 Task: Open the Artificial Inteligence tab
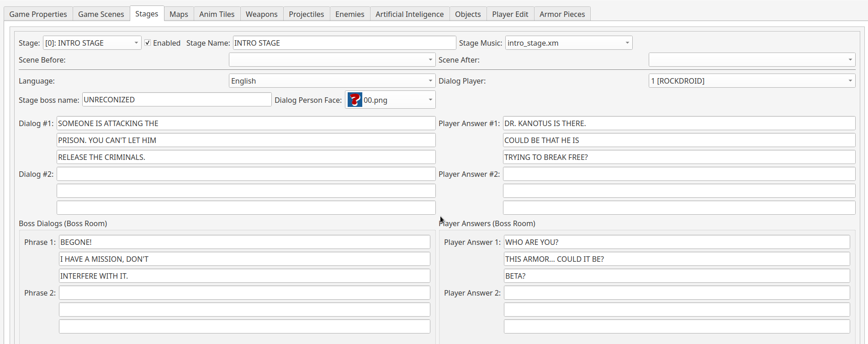(x=409, y=14)
